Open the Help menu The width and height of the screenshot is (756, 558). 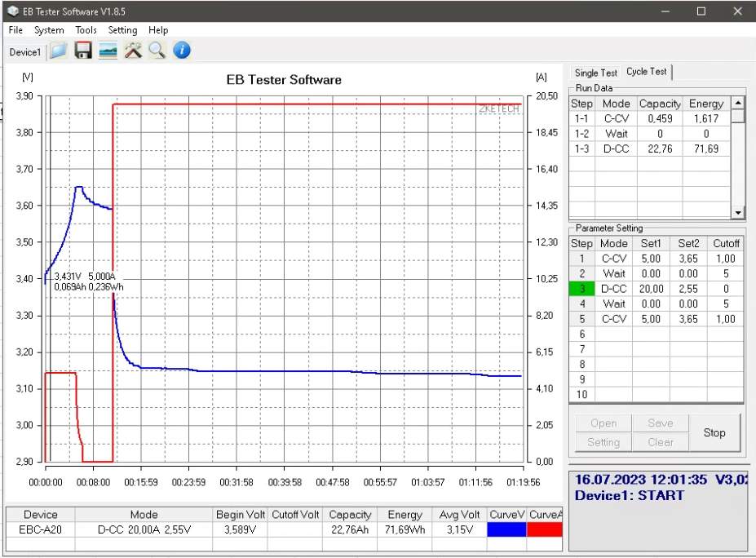(x=158, y=30)
